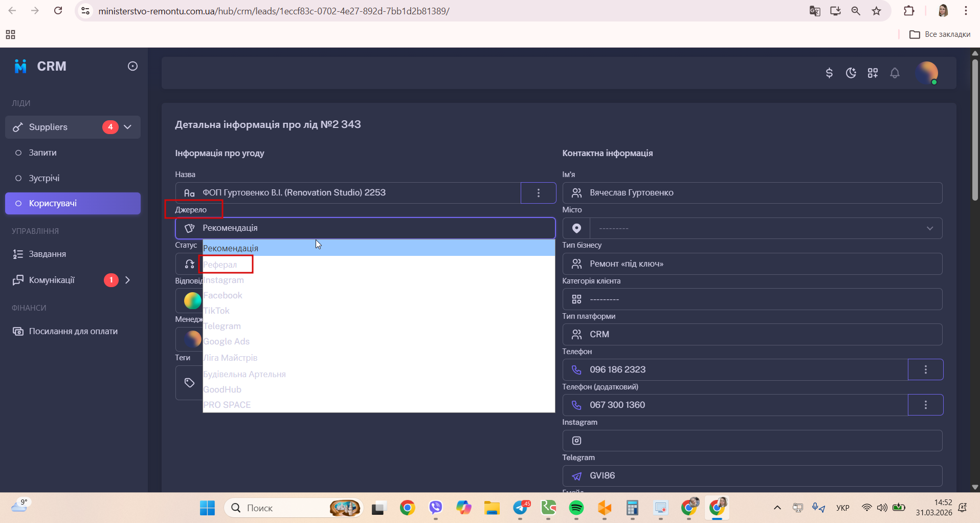The width and height of the screenshot is (980, 523).
Task: Select Рекомендація option in the dropdown list
Action: [379, 248]
